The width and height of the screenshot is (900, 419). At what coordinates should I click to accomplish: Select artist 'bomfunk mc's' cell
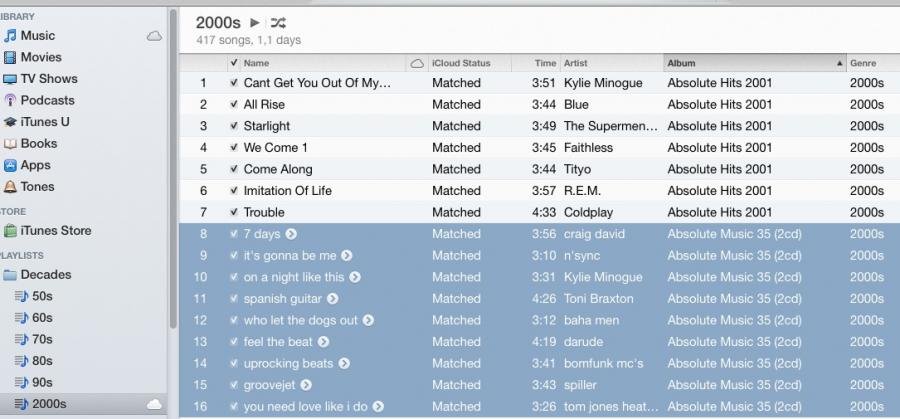(x=604, y=364)
